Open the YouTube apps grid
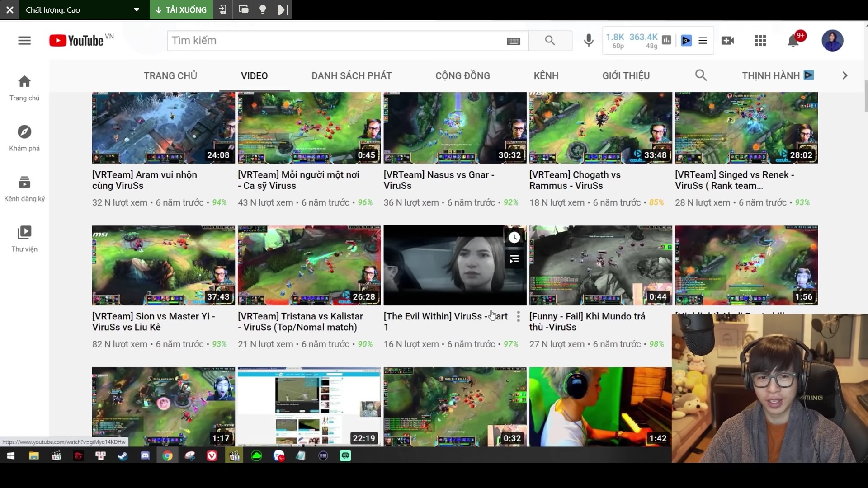 point(760,40)
